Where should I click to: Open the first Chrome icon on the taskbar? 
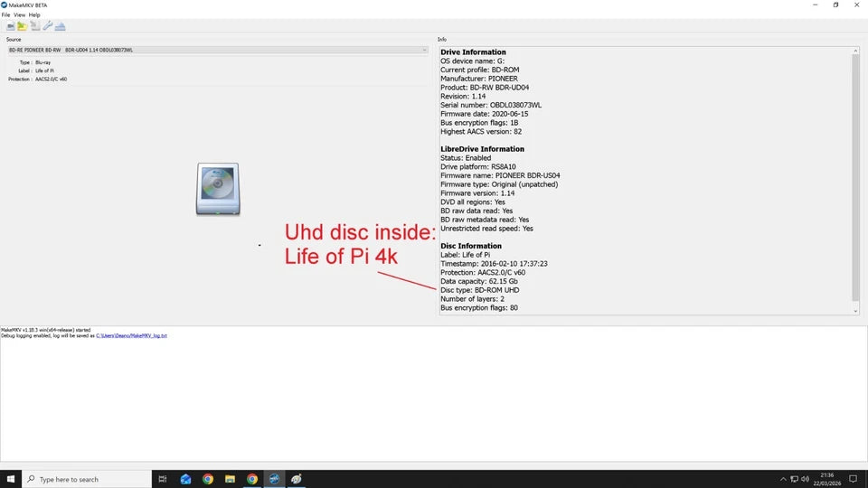[x=208, y=479]
